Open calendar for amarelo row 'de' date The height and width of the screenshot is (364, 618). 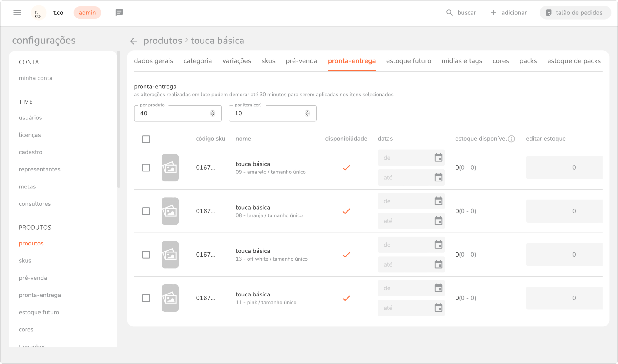point(438,158)
